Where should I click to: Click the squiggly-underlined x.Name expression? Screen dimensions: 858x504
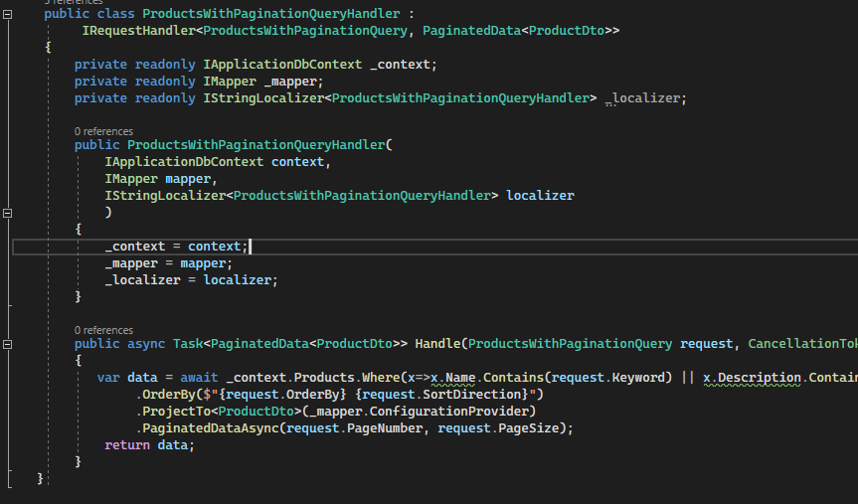[x=453, y=378]
